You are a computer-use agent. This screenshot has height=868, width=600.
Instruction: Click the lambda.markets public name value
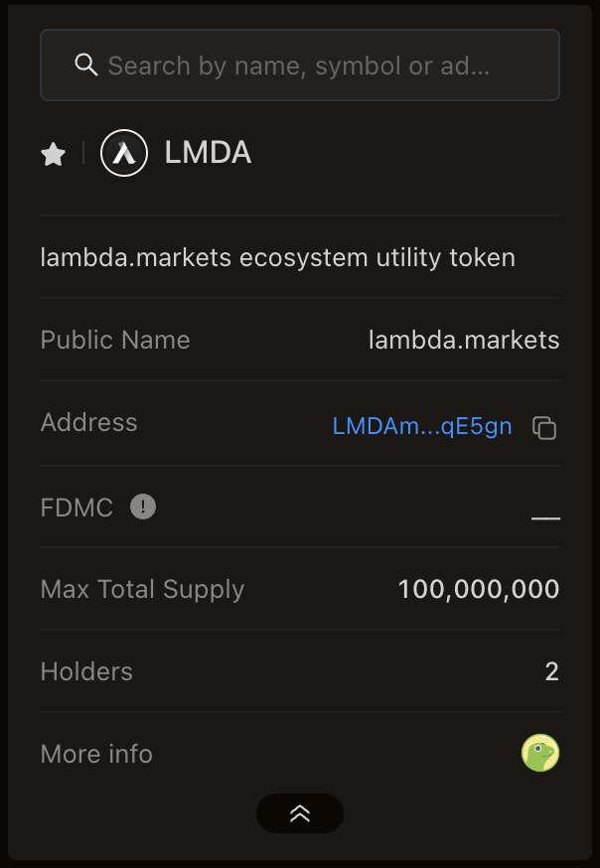[464, 341]
